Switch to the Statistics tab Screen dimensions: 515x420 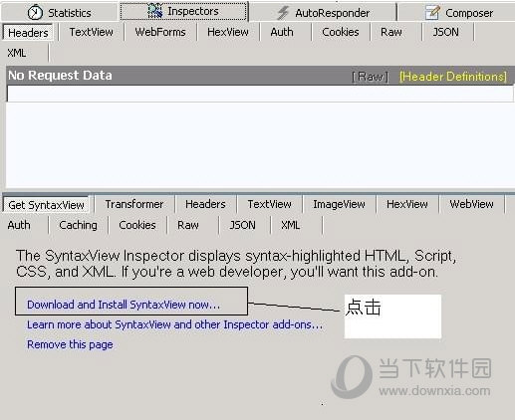[59, 12]
